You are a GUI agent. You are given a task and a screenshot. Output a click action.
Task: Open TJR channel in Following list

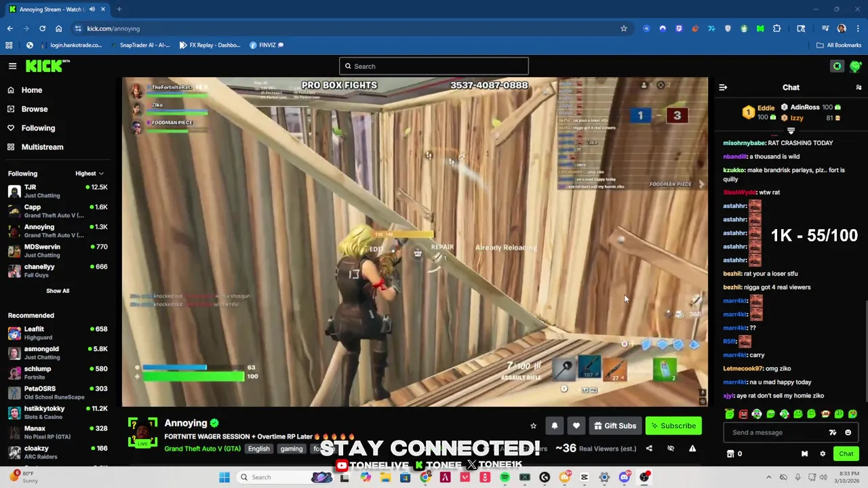click(58, 191)
